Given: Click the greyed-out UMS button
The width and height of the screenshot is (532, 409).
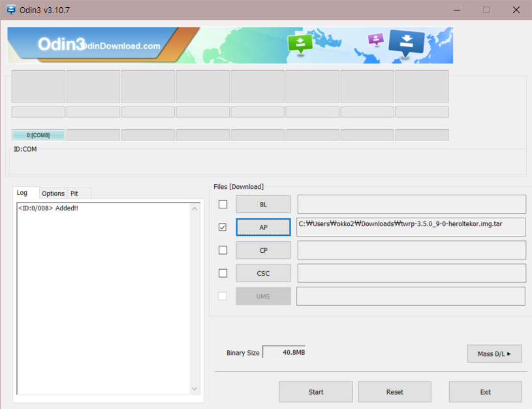Looking at the screenshot, I should pos(263,296).
